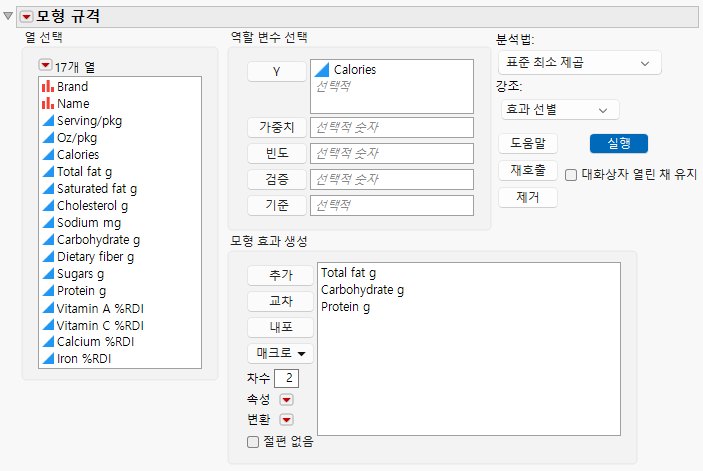Click the continuous icon beside Calcium %RDI

48,342
